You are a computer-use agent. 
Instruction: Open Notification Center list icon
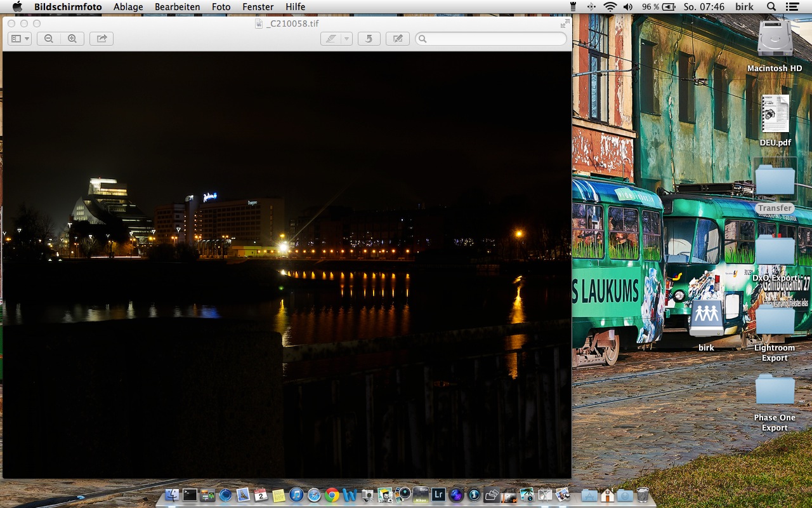(x=792, y=7)
